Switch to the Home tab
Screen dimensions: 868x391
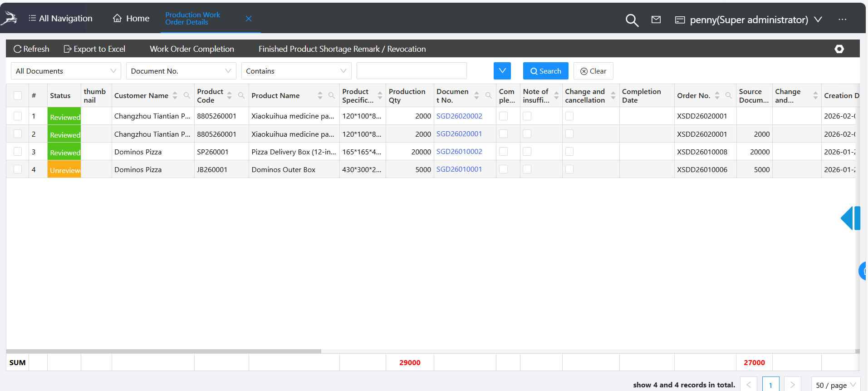(x=131, y=19)
